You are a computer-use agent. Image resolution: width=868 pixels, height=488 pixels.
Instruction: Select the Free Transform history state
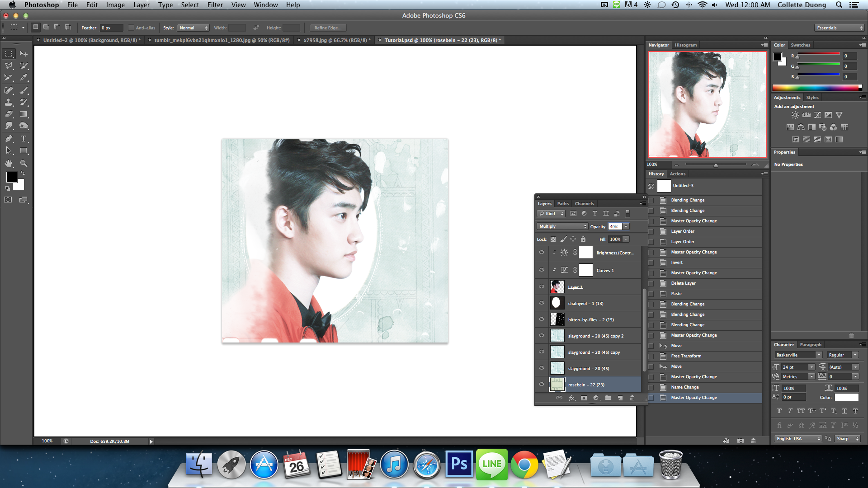pyautogui.click(x=686, y=356)
